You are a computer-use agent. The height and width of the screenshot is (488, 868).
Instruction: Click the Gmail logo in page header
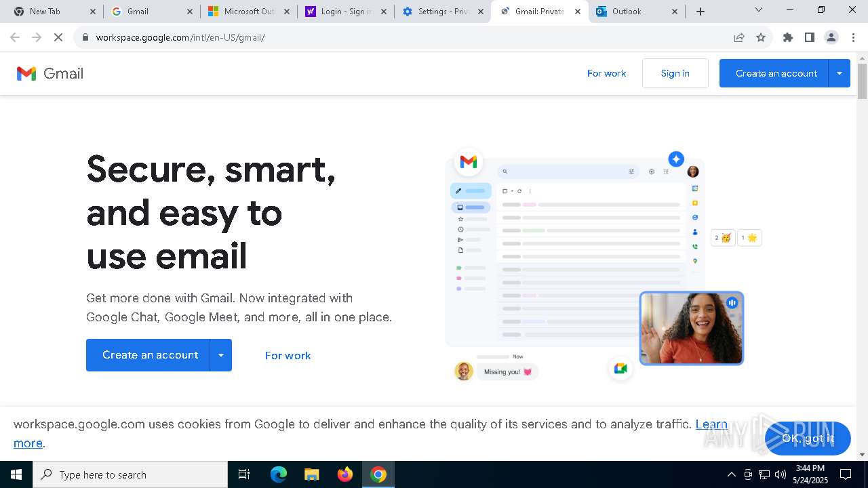pos(50,73)
